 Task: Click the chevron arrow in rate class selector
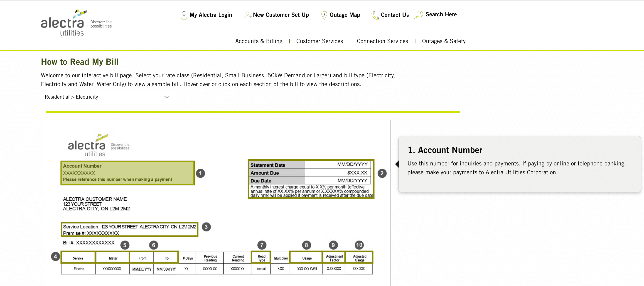[167, 97]
